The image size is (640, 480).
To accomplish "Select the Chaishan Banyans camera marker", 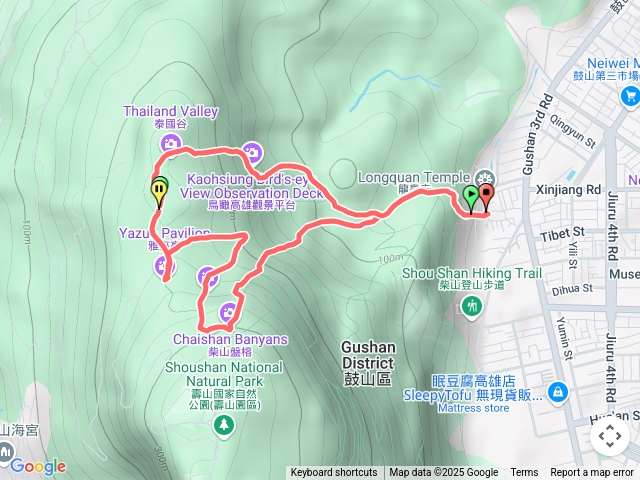I will 229,313.
